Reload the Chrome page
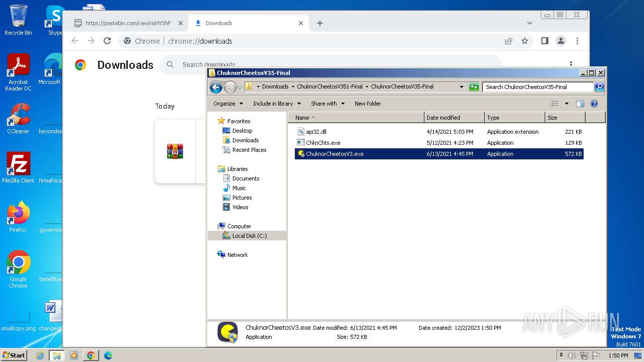This screenshot has height=362, width=644. pos(107,41)
